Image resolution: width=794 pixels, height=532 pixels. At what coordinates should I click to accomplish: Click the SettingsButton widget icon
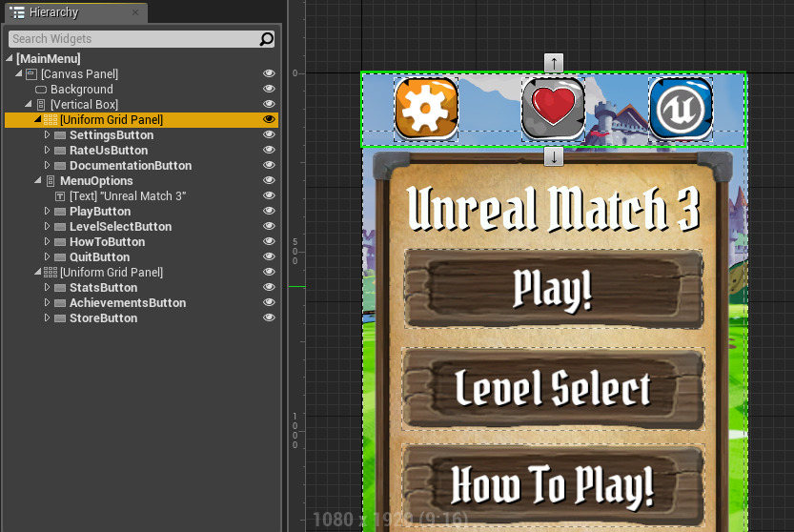(60, 135)
